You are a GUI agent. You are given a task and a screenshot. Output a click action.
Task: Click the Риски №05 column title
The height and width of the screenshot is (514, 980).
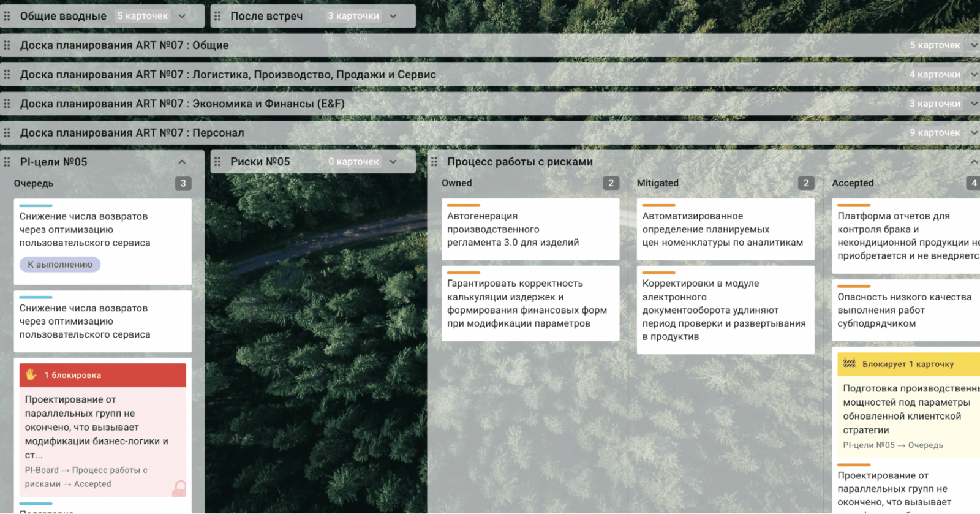(260, 162)
